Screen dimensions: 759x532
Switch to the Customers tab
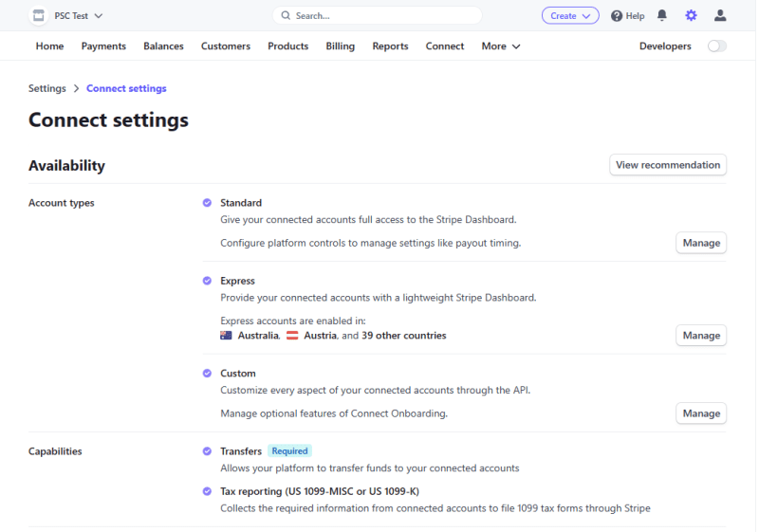[226, 46]
